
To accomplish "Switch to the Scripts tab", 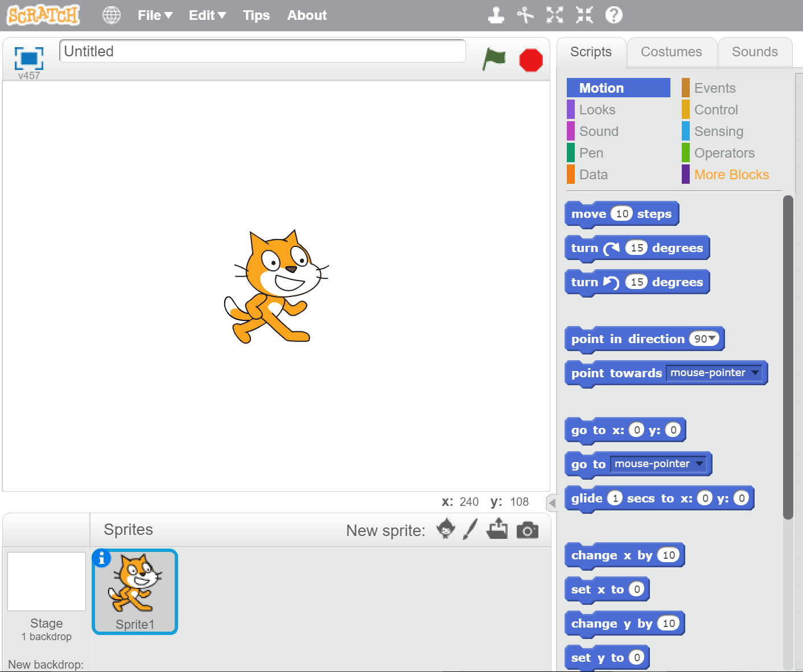I will (x=591, y=52).
